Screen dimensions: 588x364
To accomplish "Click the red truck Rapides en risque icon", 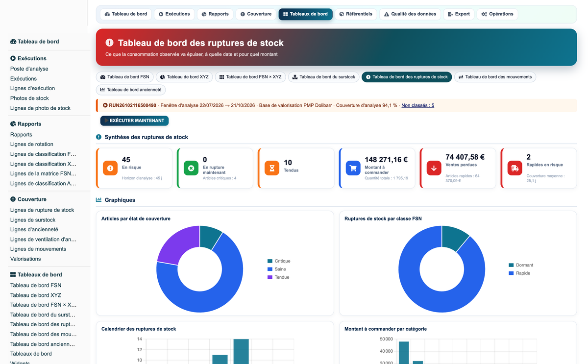I will pyautogui.click(x=514, y=168).
